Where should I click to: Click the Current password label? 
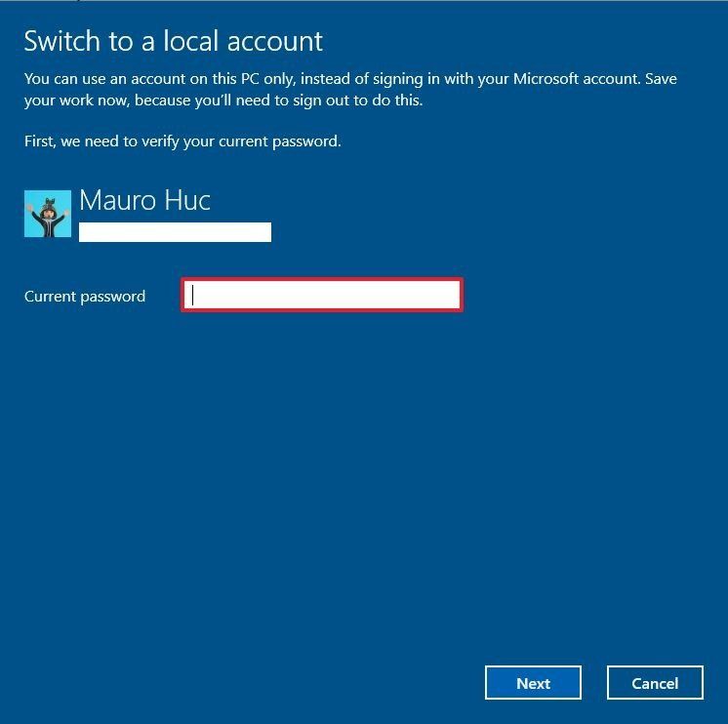click(x=85, y=297)
